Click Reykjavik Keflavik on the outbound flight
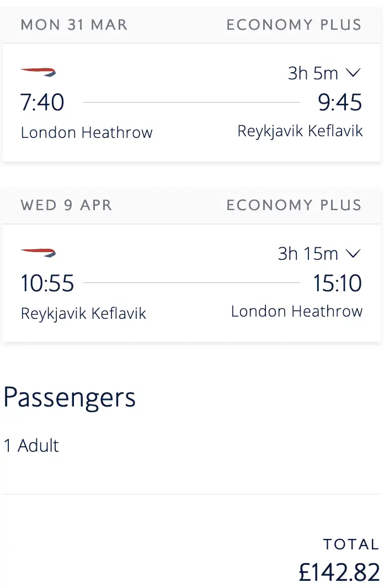Image resolution: width=384 pixels, height=588 pixels. (300, 131)
